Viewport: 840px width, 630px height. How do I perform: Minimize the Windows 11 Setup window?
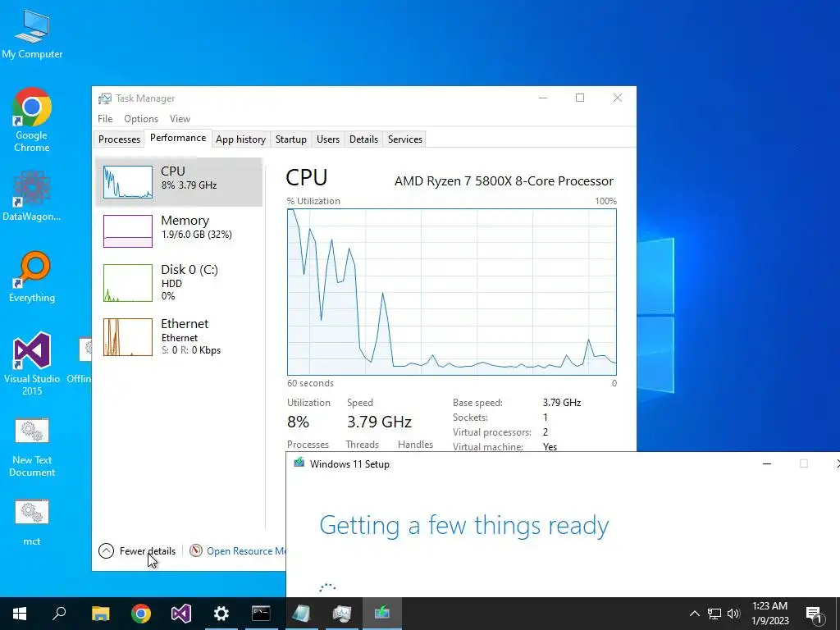767,463
